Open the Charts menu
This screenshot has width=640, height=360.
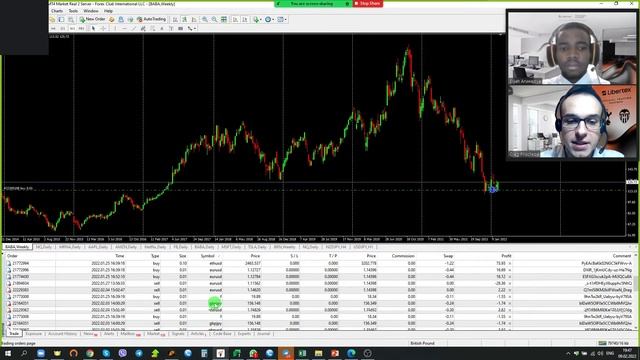57,11
